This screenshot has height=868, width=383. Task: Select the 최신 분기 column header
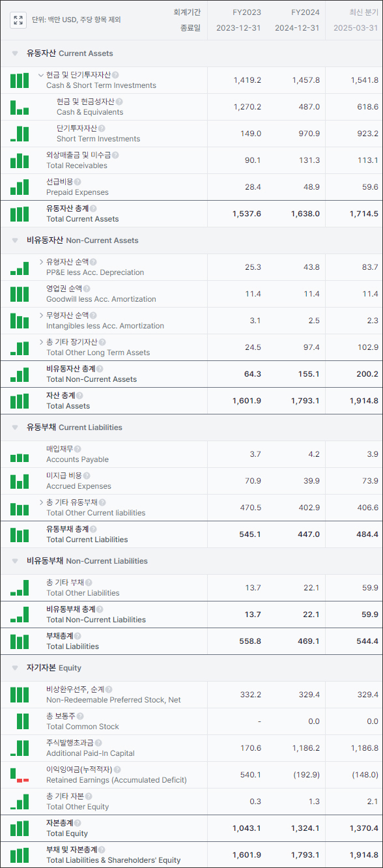click(x=363, y=12)
